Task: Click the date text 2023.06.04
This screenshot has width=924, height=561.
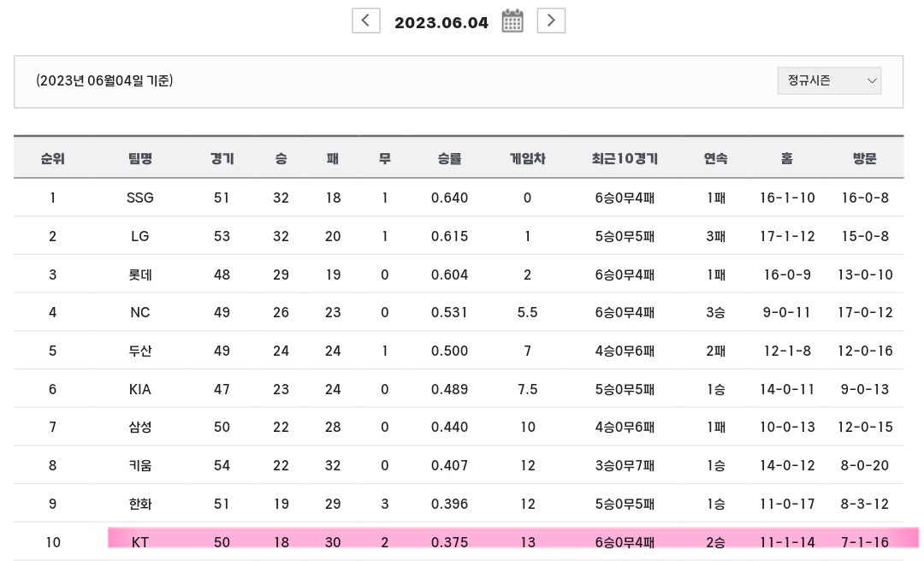Action: tap(441, 23)
